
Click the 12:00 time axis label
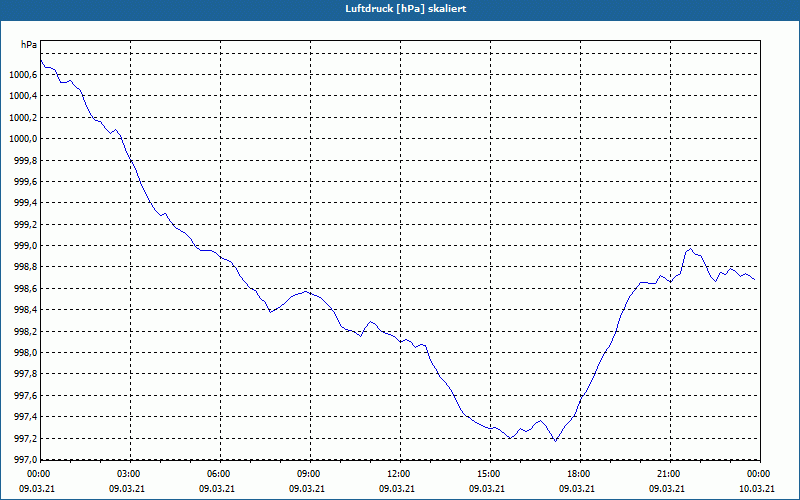pos(401,474)
